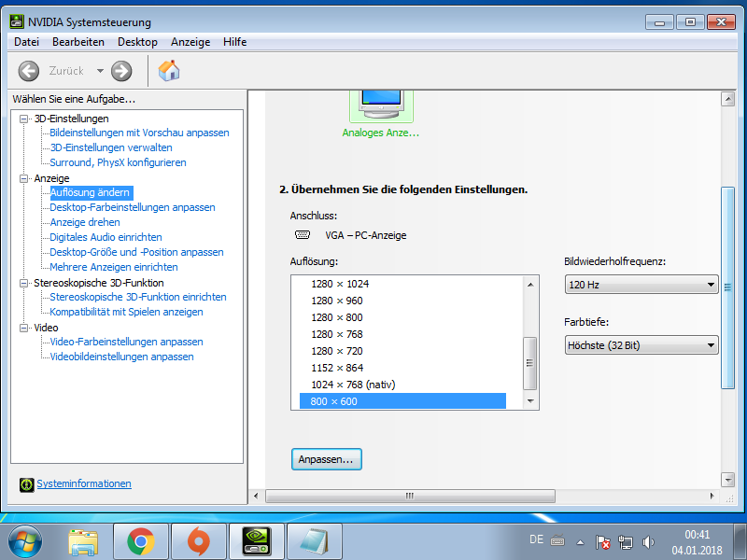Open the Anzeige menu
This screenshot has width=747, height=560.
190,42
